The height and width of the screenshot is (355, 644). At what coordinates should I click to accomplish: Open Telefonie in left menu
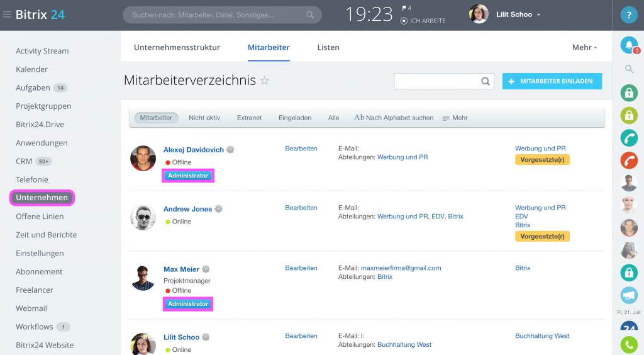point(32,179)
